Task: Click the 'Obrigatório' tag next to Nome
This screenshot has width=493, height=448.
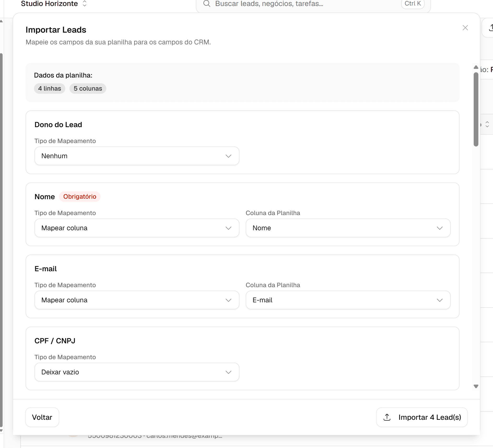Action: pos(80,197)
